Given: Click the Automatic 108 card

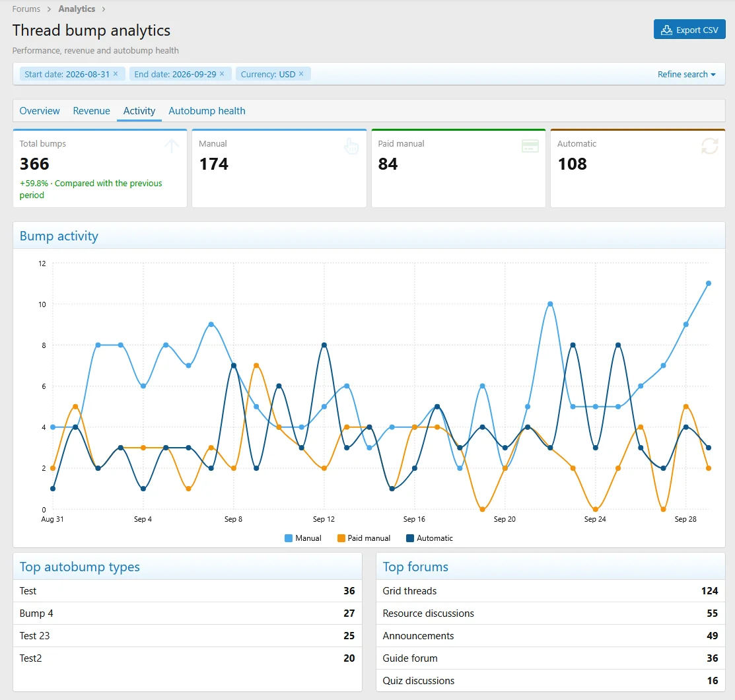Looking at the screenshot, I should tap(638, 168).
